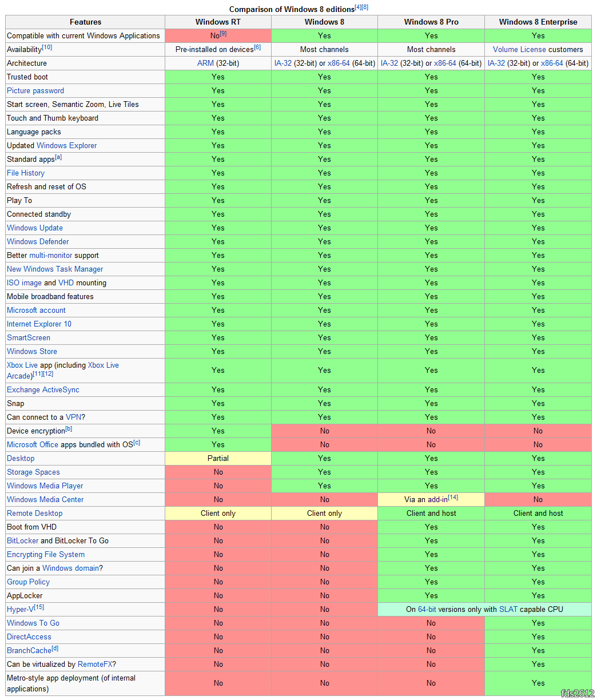Open the 64-bit link in Hyper-V row
This screenshot has height=700, width=597.
coord(428,609)
